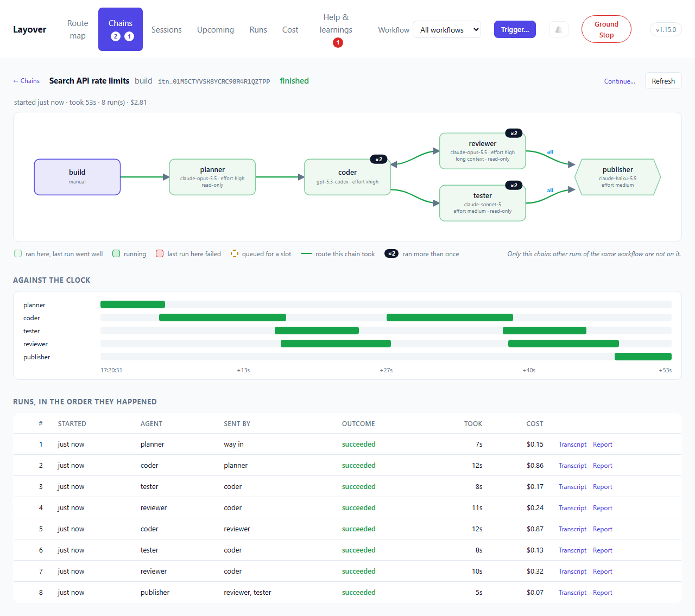This screenshot has height=616, width=695.
Task: Click the Layover app name
Action: [x=30, y=29]
